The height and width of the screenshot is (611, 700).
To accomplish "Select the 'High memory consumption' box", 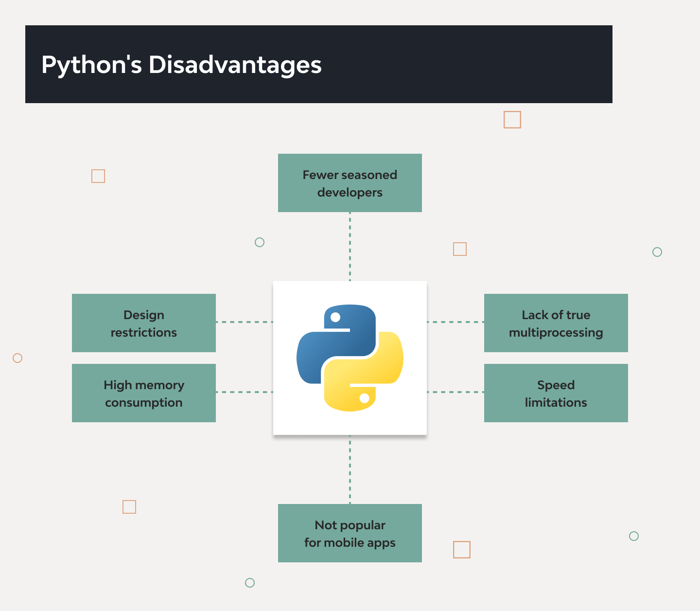I will pyautogui.click(x=144, y=393).
